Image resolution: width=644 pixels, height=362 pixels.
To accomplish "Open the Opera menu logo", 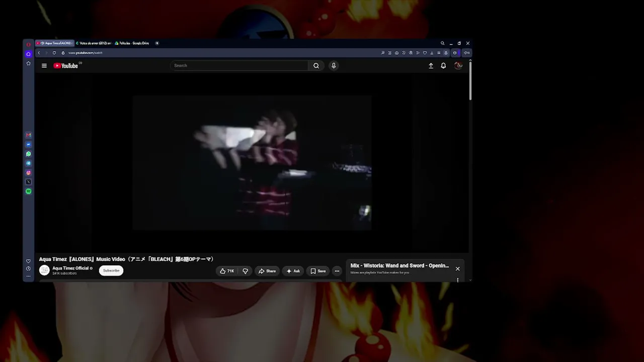I will point(28,44).
